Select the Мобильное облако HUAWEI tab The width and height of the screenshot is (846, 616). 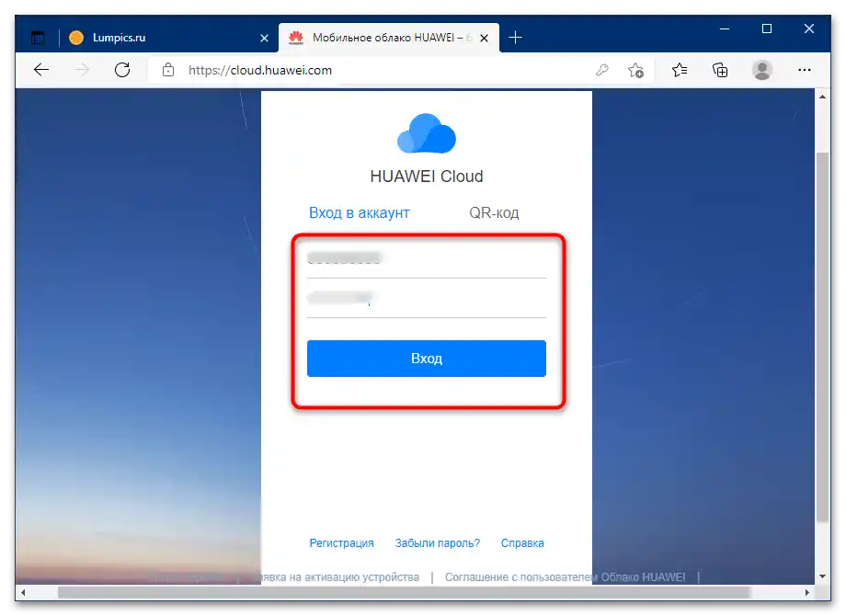tap(388, 38)
